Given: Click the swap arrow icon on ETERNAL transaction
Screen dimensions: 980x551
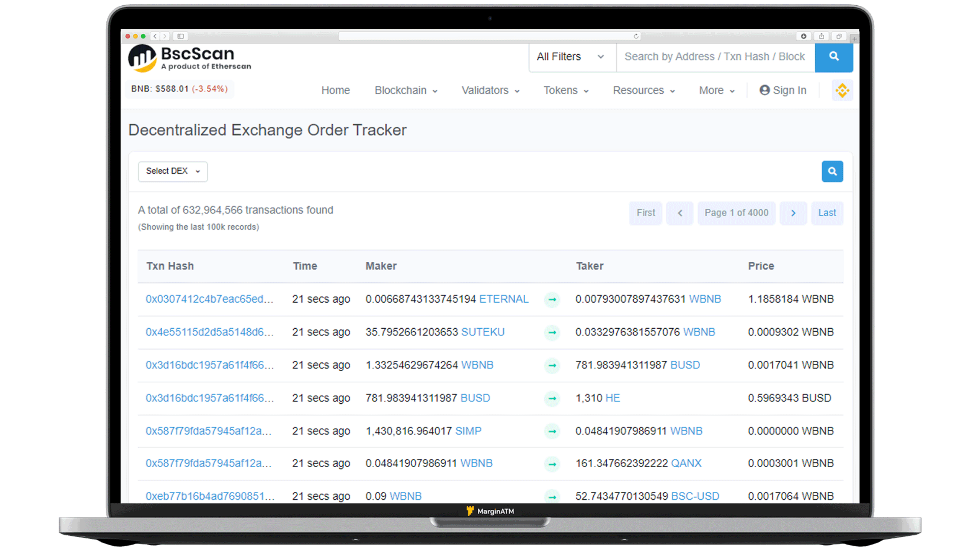Looking at the screenshot, I should (552, 299).
